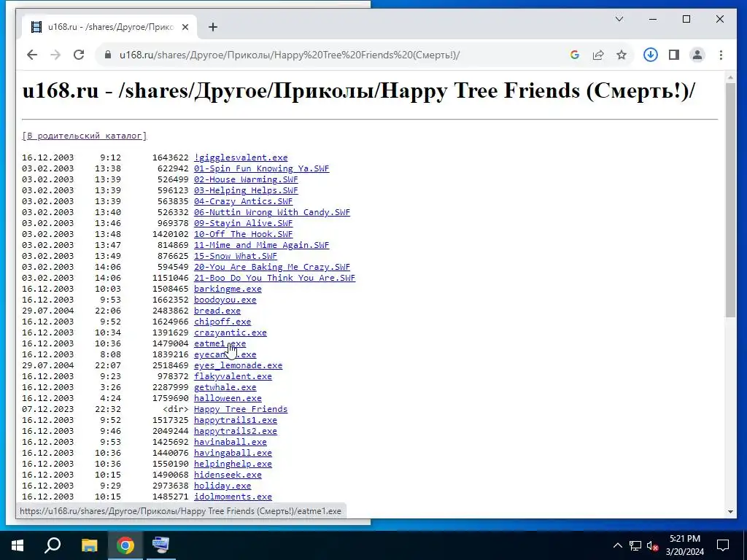Screen dimensions: 747x560
Task: Download eatme1.exe file
Action: tap(220, 344)
